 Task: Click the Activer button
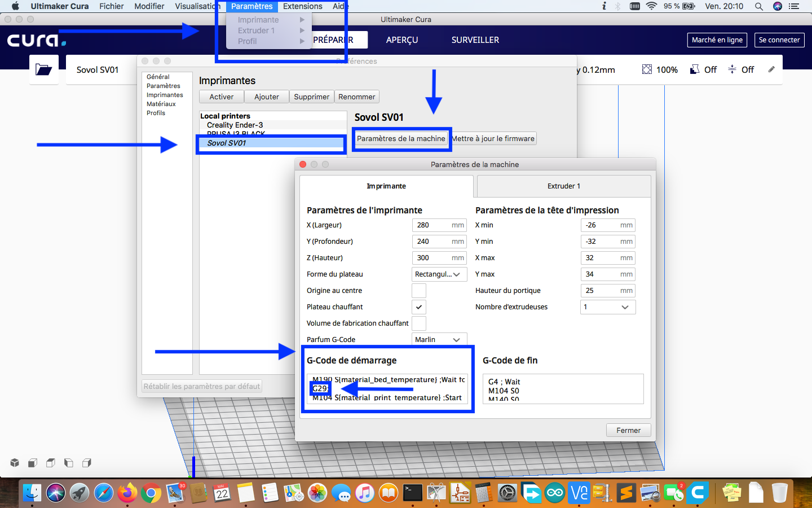tap(222, 97)
